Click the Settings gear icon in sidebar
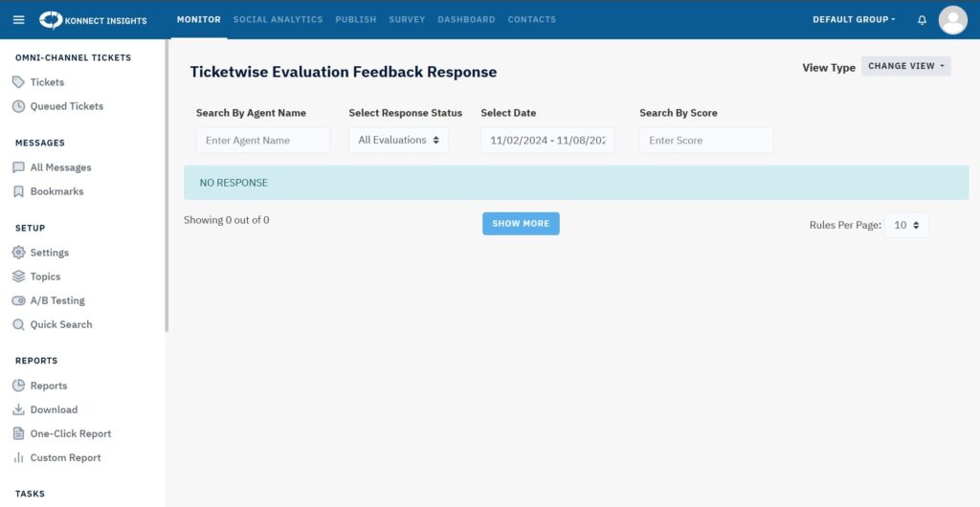Screen dimensions: 980x507 18,253
